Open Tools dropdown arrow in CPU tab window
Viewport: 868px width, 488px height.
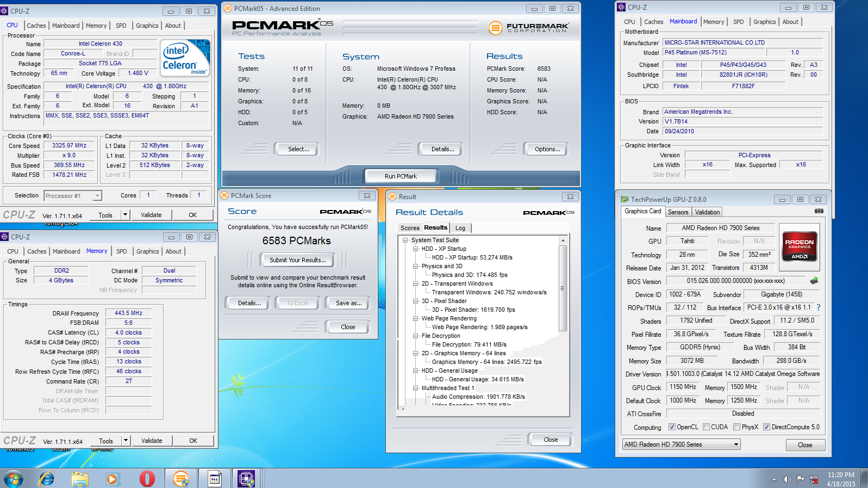[x=125, y=215]
